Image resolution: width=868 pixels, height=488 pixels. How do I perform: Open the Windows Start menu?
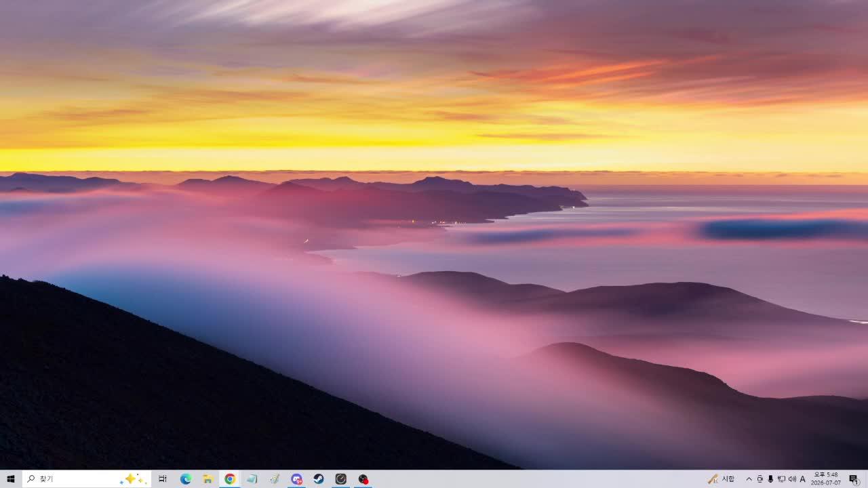(11, 479)
